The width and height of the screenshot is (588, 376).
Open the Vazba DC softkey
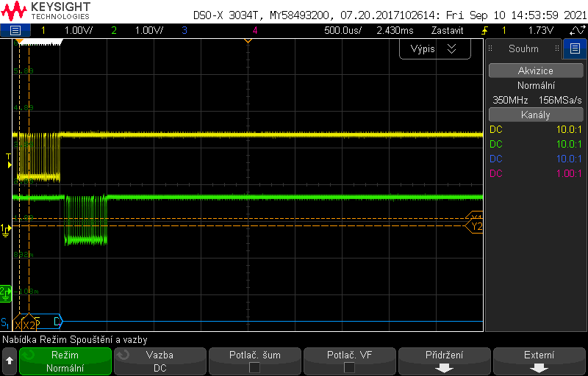click(159, 361)
